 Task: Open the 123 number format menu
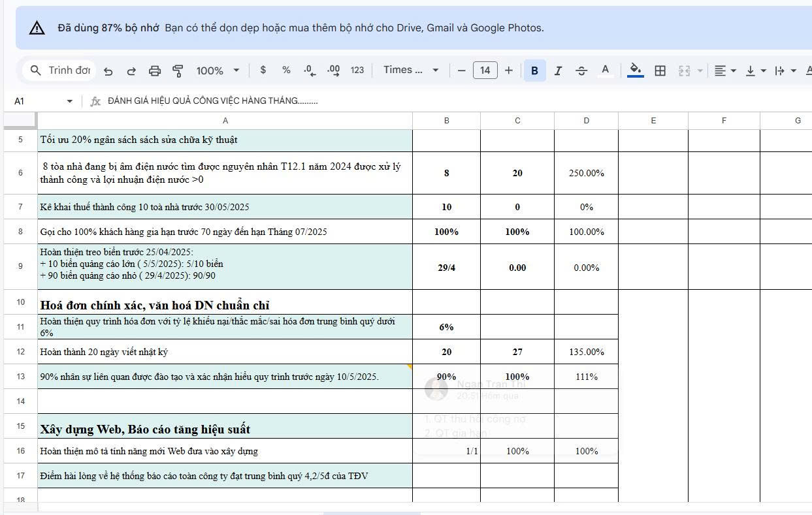357,70
